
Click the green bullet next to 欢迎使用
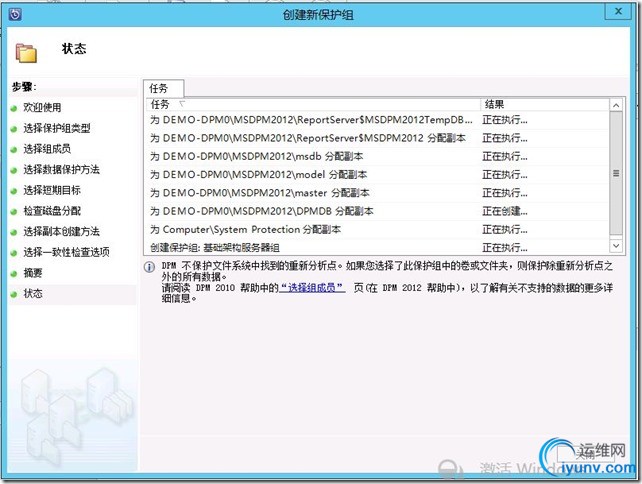click(14, 109)
